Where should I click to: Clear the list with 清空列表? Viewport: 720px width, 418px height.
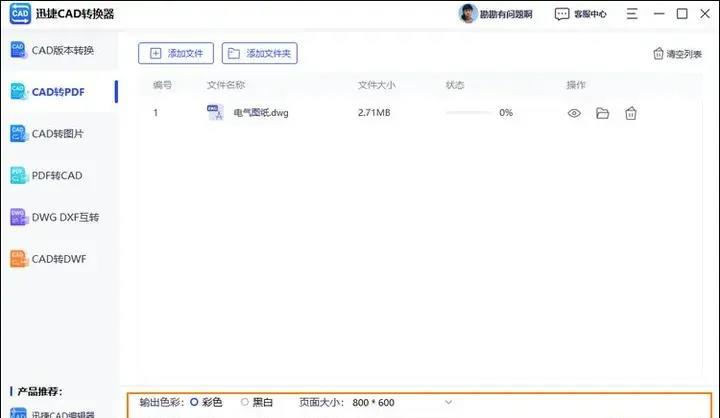677,54
